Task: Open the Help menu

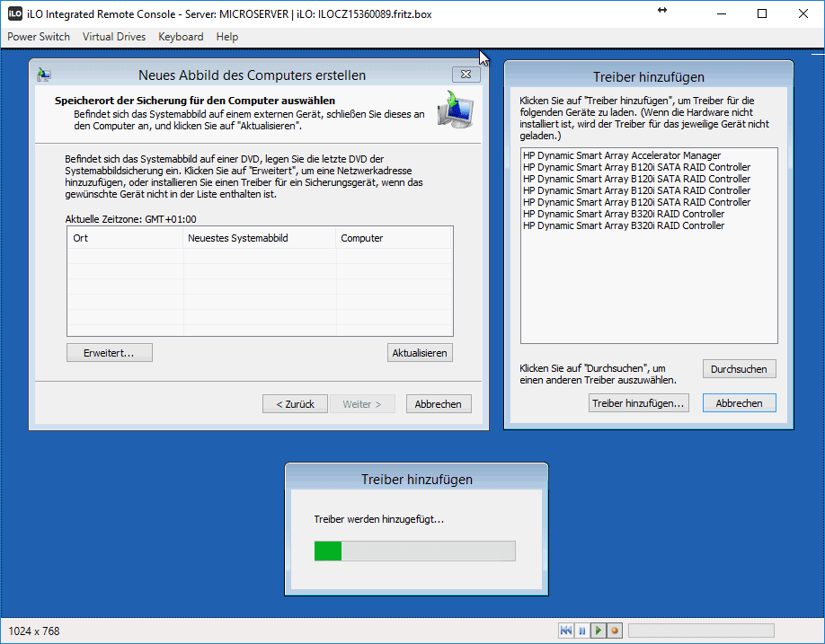Action: coord(227,37)
